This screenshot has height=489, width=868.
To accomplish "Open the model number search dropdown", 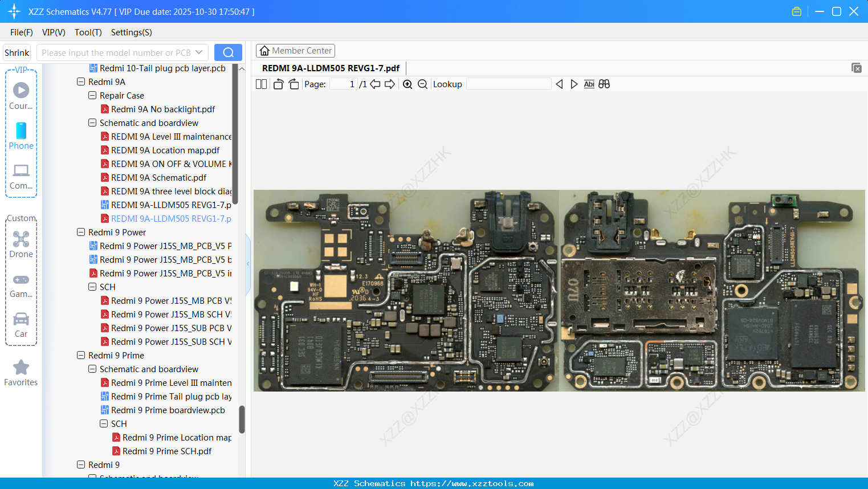I will 198,52.
